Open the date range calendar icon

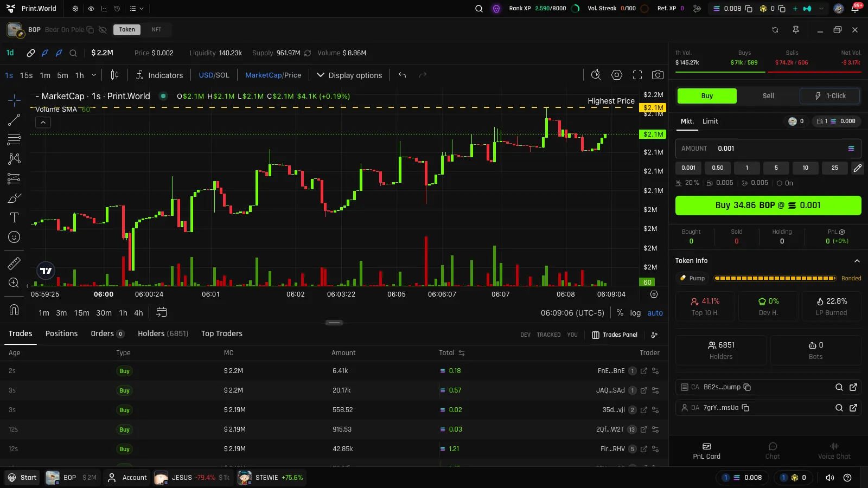pyautogui.click(x=162, y=312)
